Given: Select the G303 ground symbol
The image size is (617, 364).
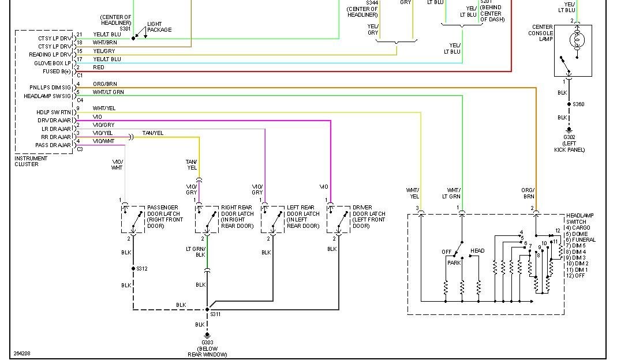Looking at the screenshot, I should coord(207,336).
